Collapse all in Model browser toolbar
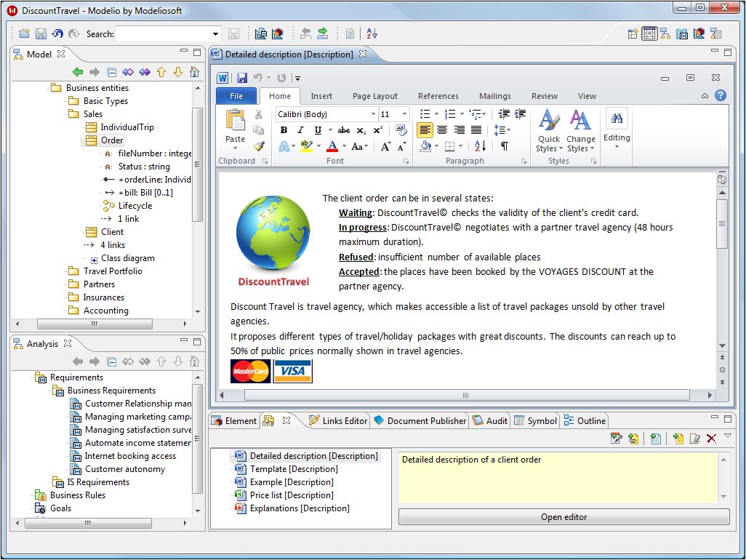Viewport: 746px width, 560px height. pos(111,72)
